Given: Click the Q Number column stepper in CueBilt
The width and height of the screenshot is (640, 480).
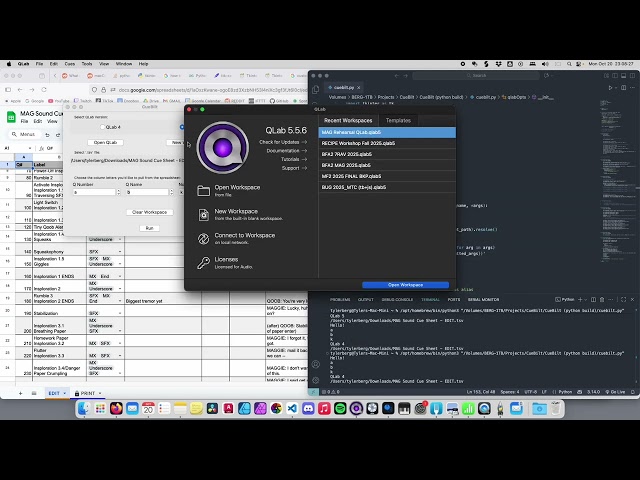Looking at the screenshot, I should 118,192.
